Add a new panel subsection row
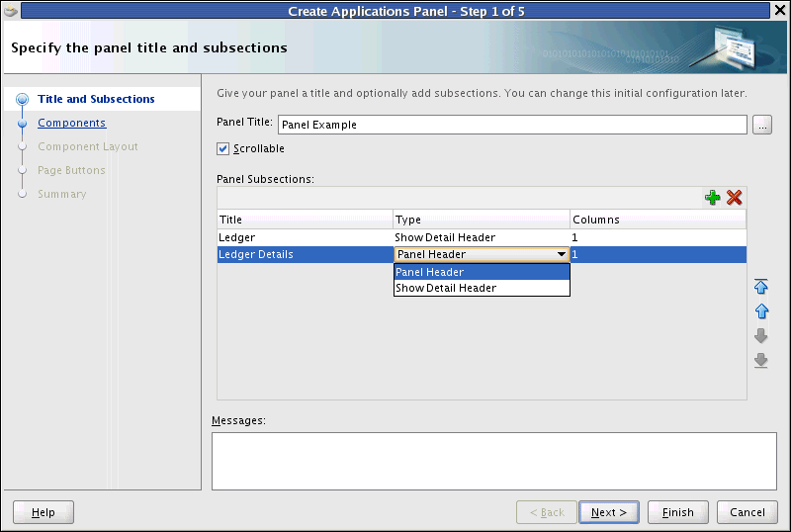The width and height of the screenshot is (791, 532). point(712,198)
